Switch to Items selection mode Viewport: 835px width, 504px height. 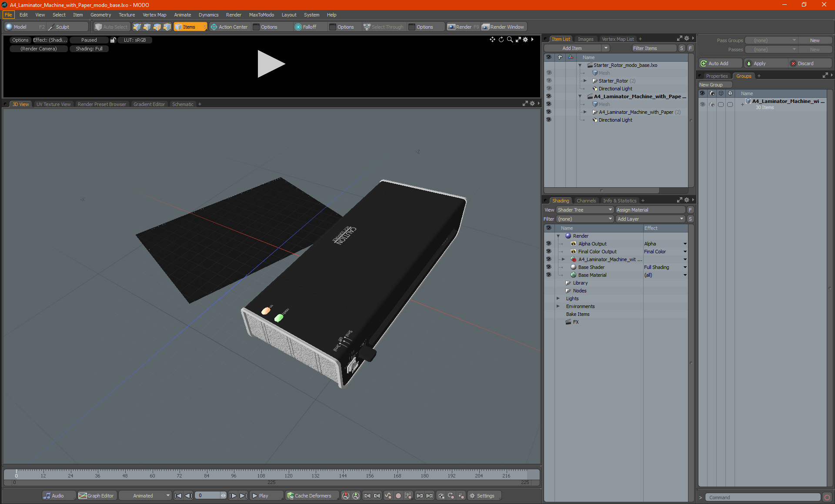click(x=190, y=27)
